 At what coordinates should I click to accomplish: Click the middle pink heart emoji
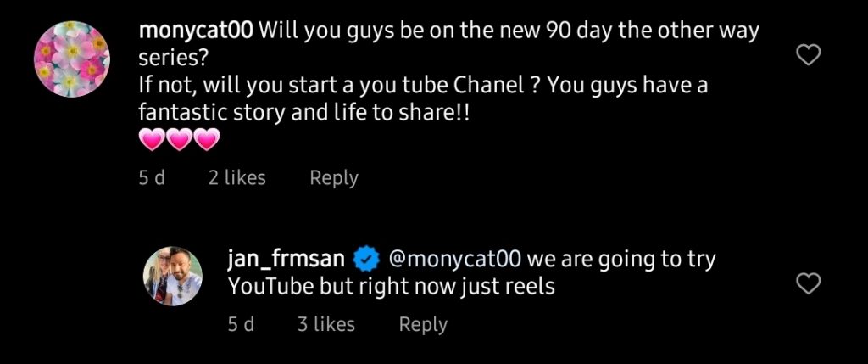coord(180,140)
